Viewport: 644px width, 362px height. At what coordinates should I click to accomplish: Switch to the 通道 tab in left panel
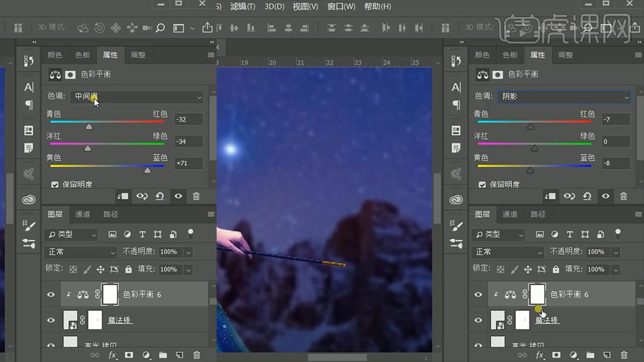tap(83, 214)
